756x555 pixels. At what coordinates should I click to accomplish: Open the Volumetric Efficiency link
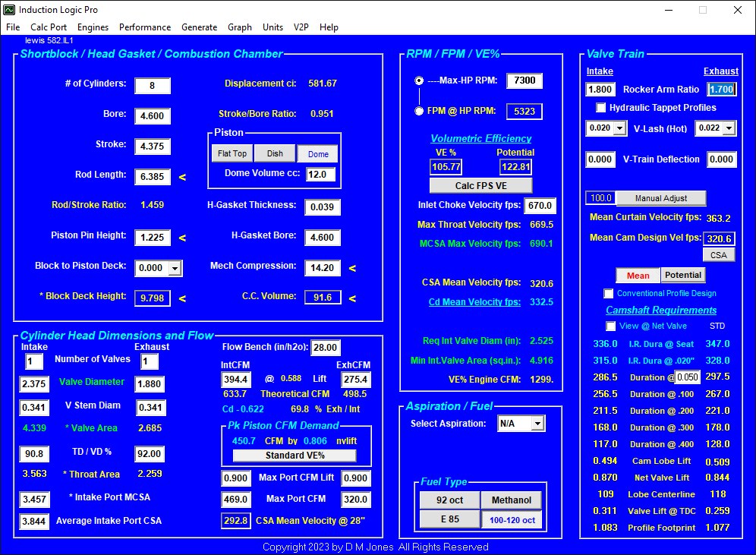pos(480,138)
